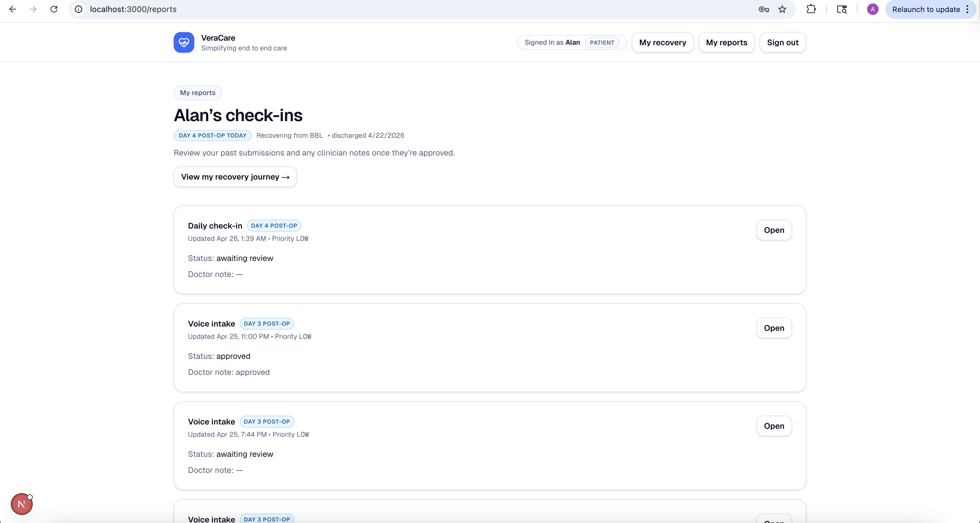
Task: Click the site information icon in address bar
Action: pos(78,9)
